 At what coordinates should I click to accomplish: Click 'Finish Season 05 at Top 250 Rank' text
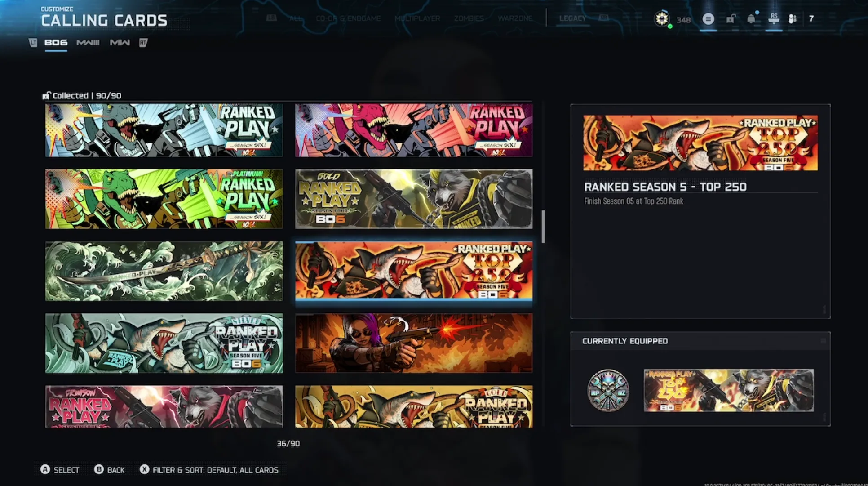pyautogui.click(x=633, y=201)
